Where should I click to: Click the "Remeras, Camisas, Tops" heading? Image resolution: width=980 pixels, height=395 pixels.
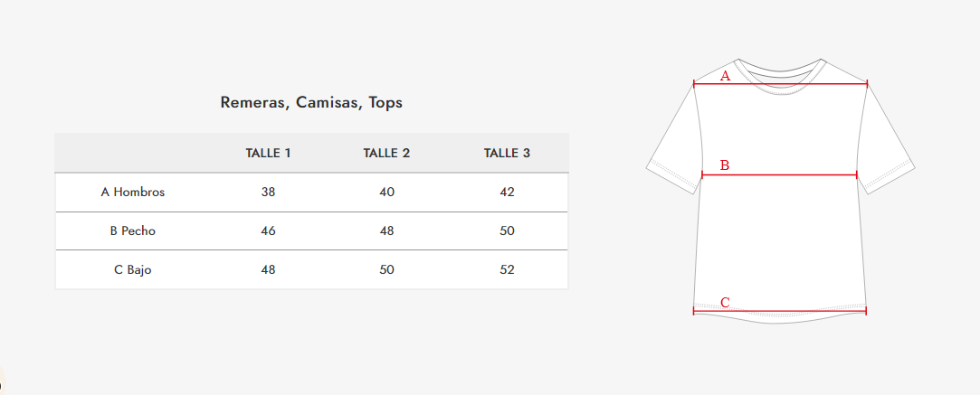(311, 102)
